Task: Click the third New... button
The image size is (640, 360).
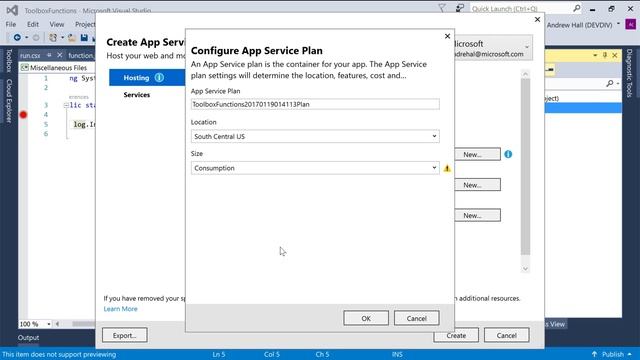Action: [478, 215]
